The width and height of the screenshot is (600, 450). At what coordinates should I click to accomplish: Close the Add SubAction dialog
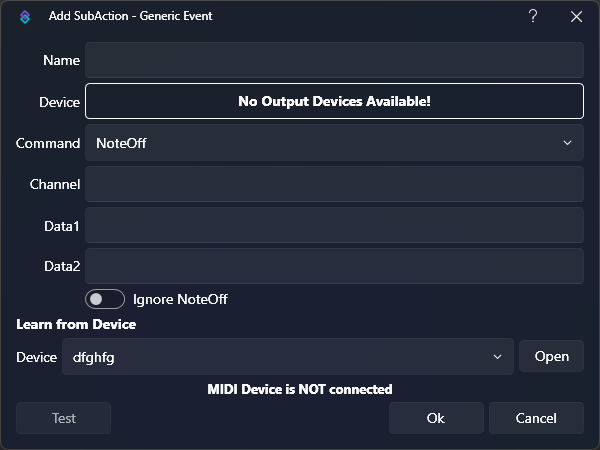coord(576,17)
